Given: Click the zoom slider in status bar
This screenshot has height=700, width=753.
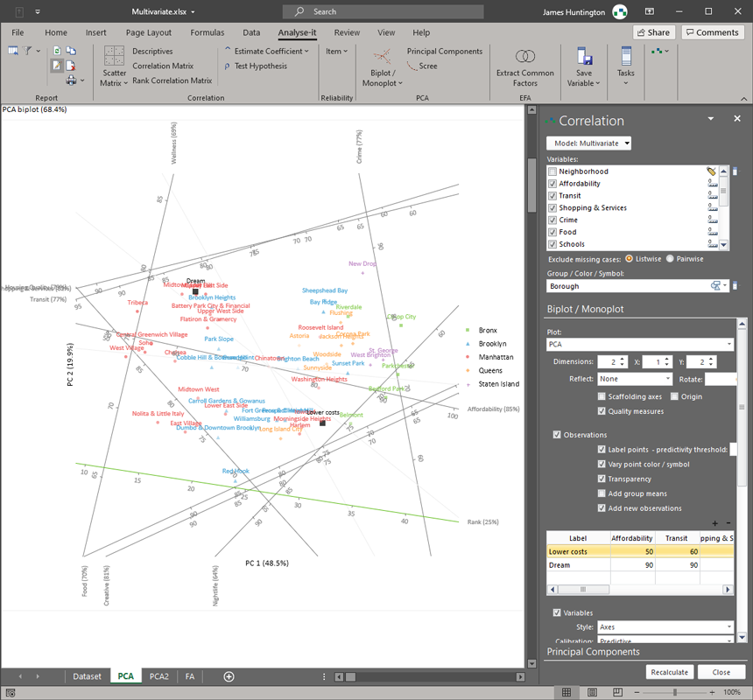Looking at the screenshot, I should pos(674,692).
